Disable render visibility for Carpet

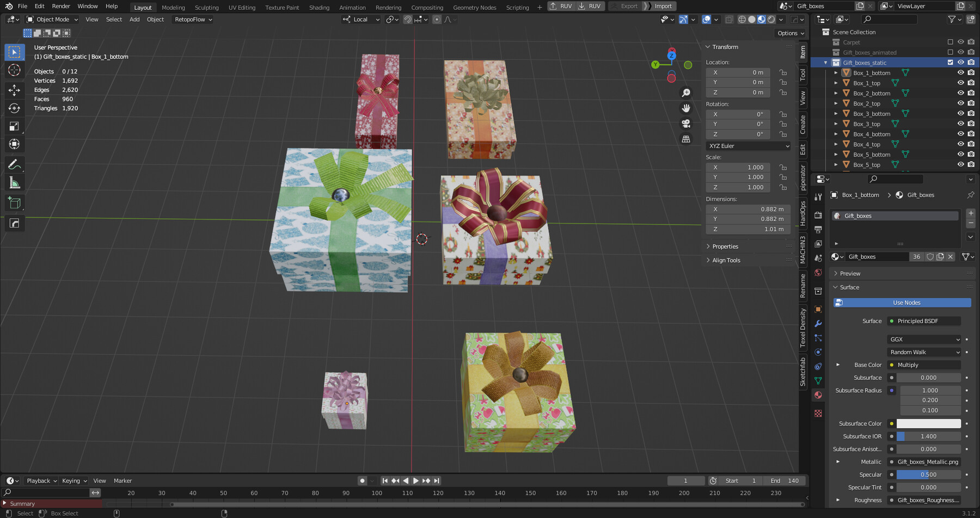(971, 42)
